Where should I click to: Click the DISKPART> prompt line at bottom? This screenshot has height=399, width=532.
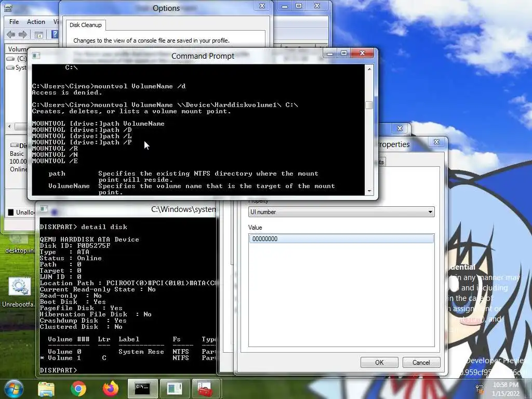coord(58,370)
